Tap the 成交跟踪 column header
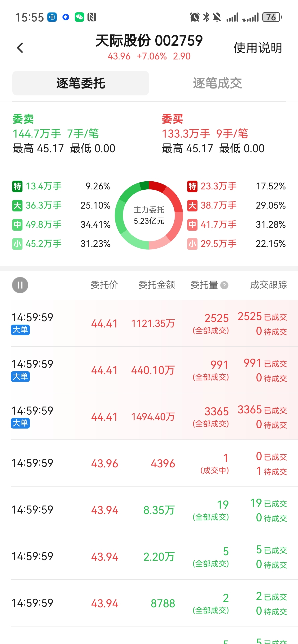 pos(268,285)
